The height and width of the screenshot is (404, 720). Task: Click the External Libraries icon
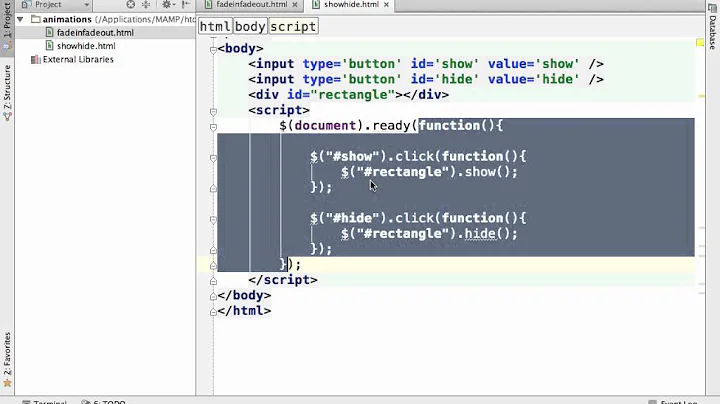pyautogui.click(x=35, y=59)
